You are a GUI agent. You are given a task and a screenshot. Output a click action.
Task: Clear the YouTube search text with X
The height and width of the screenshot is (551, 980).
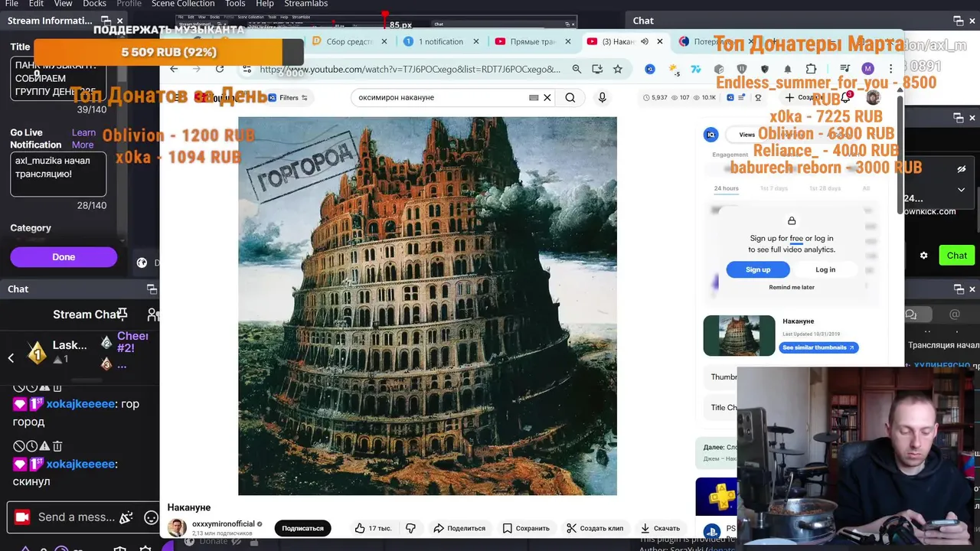pyautogui.click(x=547, y=97)
